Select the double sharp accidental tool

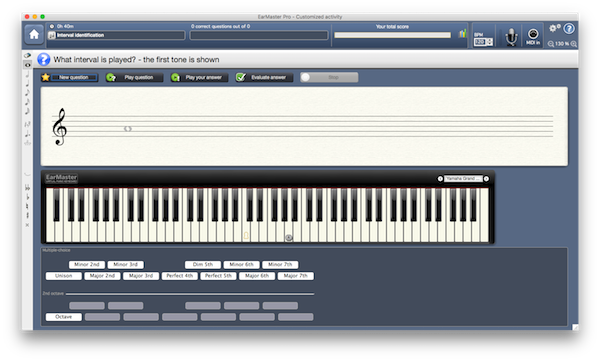pyautogui.click(x=28, y=225)
